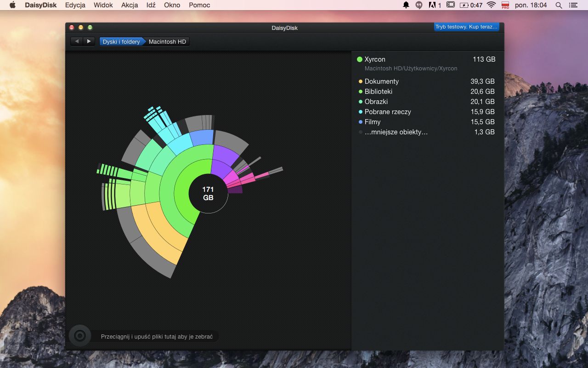Open the Edycja menu
This screenshot has height=368, width=588.
click(75, 5)
